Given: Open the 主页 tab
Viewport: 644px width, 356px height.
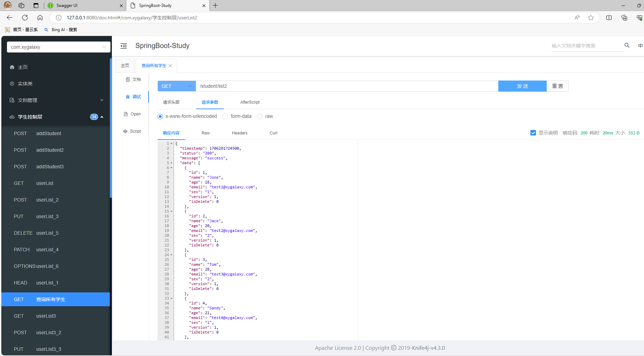Looking at the screenshot, I should (x=125, y=66).
